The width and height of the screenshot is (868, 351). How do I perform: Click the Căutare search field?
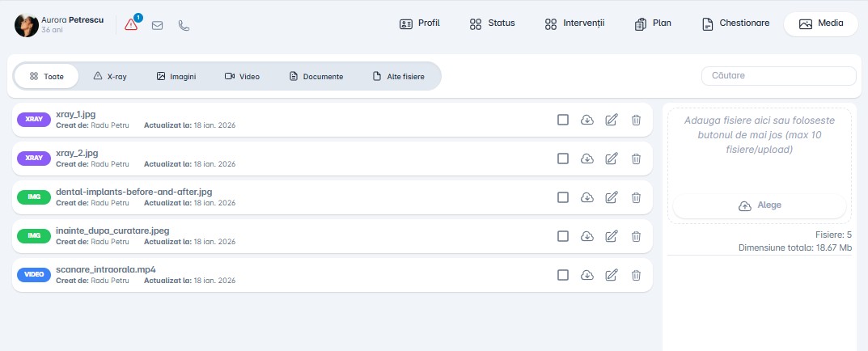tap(778, 75)
